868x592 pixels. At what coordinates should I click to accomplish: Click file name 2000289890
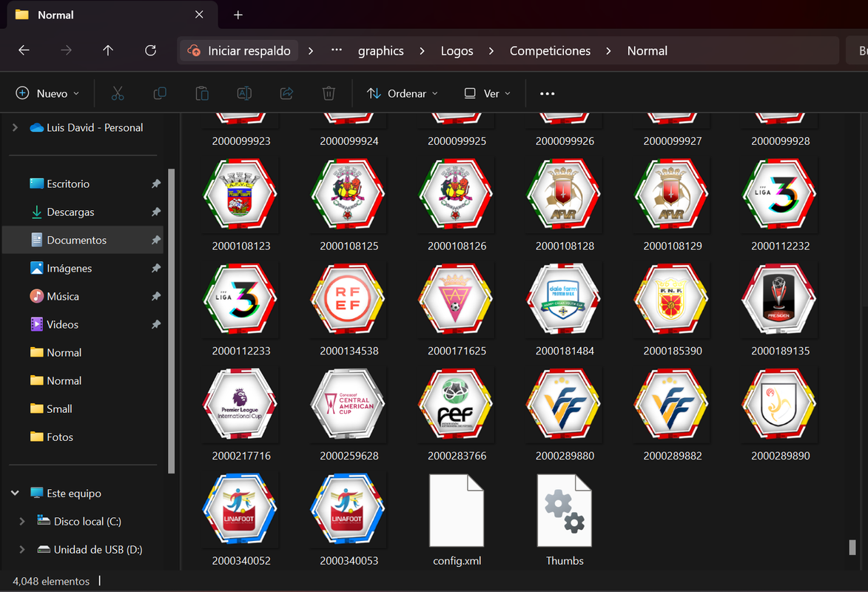pos(780,456)
